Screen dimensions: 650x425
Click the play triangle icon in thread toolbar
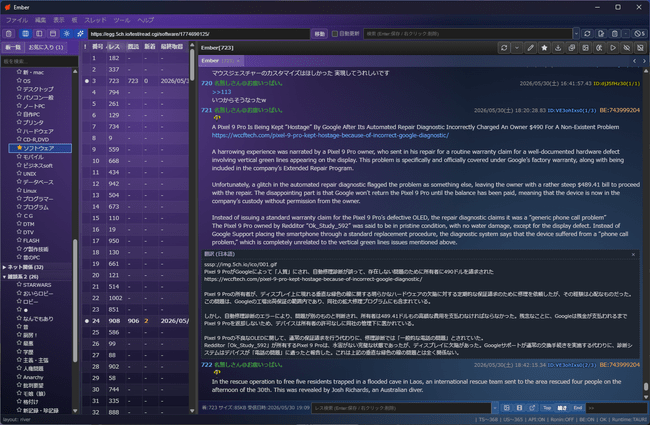click(x=613, y=48)
